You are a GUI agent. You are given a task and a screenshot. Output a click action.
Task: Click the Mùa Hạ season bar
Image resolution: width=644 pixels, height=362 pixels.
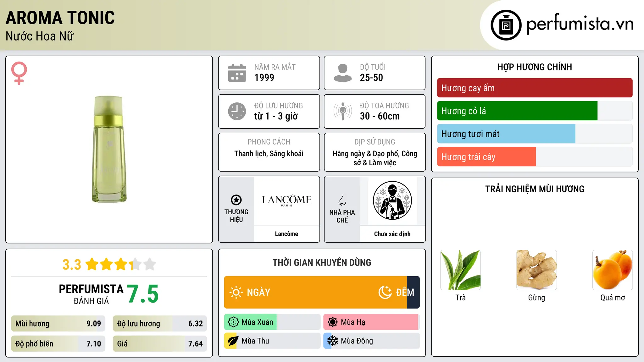(371, 322)
